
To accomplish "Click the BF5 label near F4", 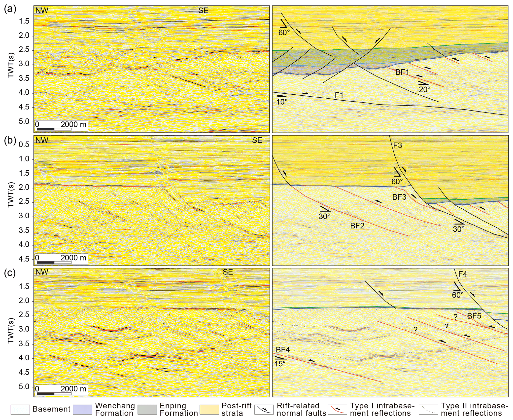I will (474, 316).
